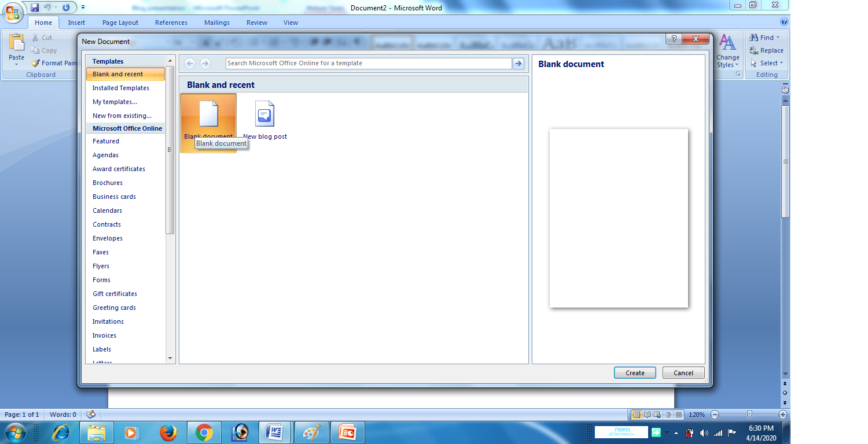Click template list scroll down arrow

coord(170,358)
